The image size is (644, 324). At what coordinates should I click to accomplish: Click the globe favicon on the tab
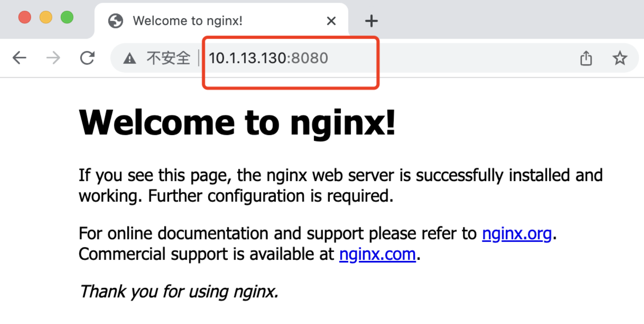116,21
